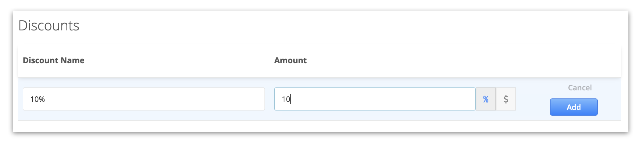Place cursor in the discount name textbox
The image size is (644, 146).
(x=144, y=99)
